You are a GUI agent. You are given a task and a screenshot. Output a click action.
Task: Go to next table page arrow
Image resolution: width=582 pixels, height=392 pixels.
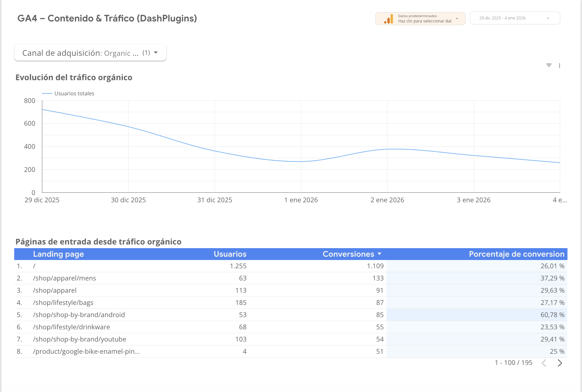pos(560,363)
